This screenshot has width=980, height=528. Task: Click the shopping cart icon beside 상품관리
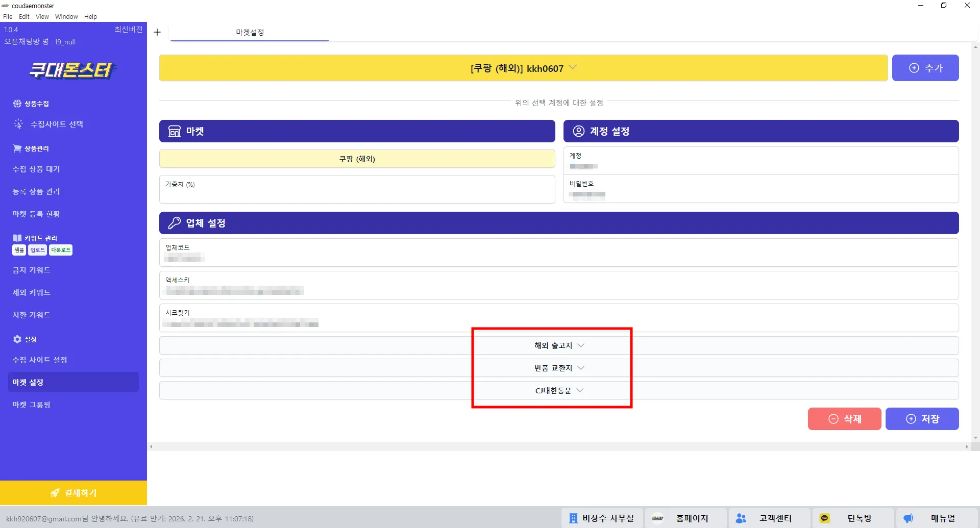click(17, 148)
